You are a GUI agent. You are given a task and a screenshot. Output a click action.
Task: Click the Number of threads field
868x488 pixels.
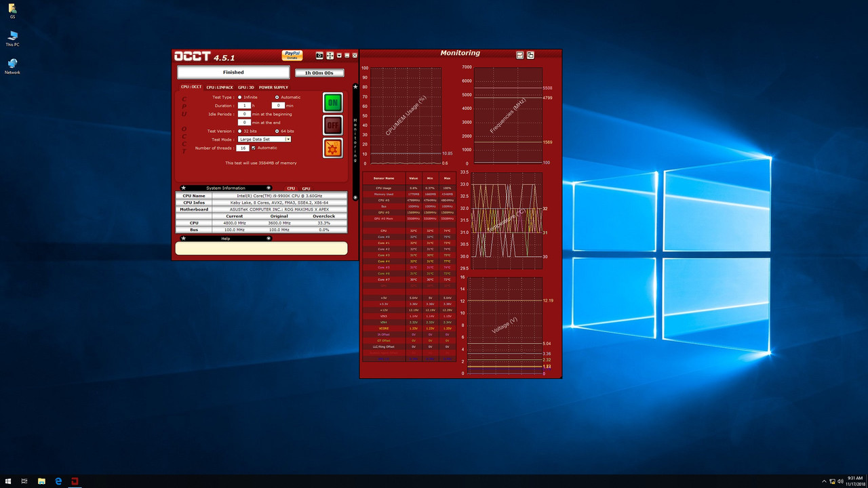tap(242, 148)
